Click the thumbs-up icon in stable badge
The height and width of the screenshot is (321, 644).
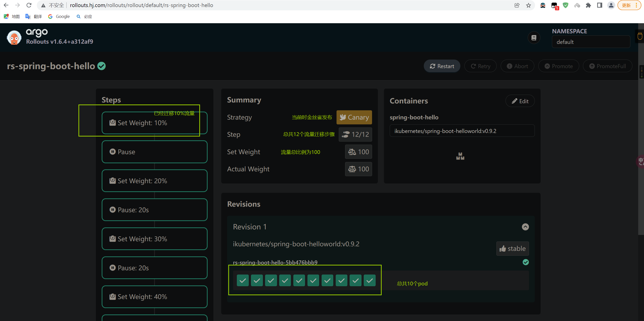point(503,249)
